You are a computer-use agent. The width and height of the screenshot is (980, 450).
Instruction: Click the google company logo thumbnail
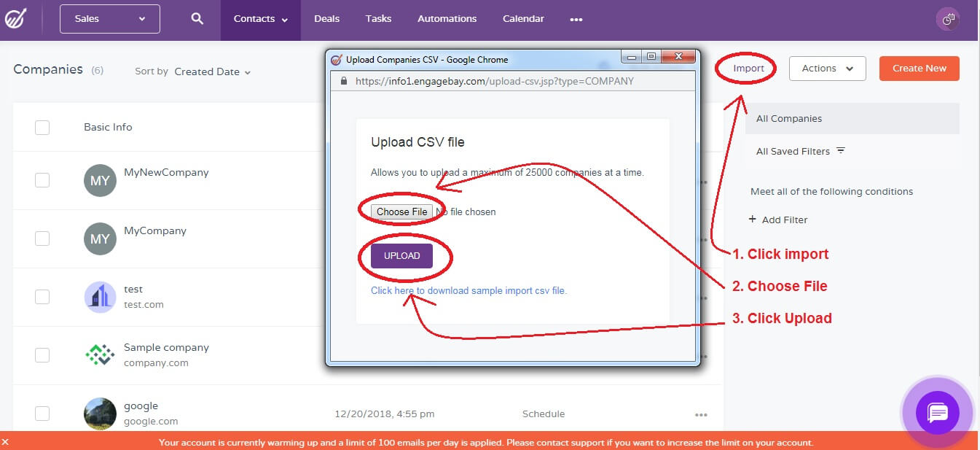[x=100, y=414]
